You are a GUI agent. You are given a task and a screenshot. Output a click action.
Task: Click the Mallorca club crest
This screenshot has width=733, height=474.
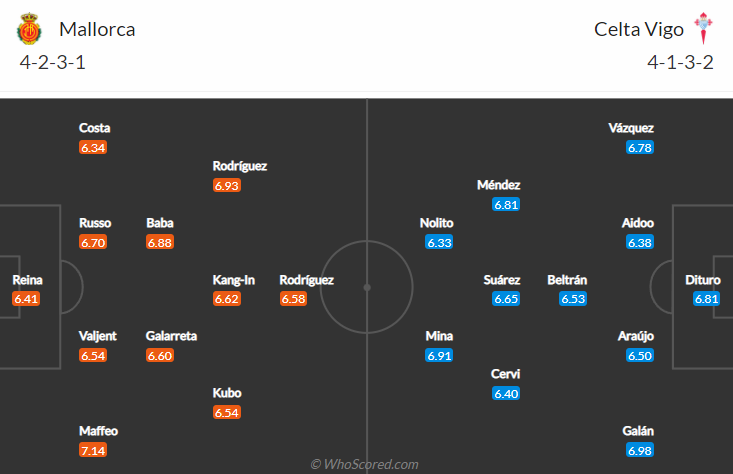28,29
